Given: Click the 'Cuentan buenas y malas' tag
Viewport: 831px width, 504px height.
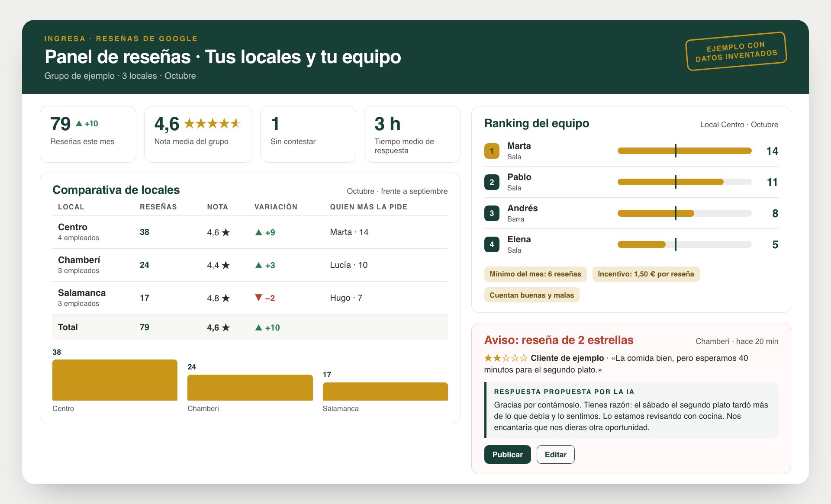Looking at the screenshot, I should tap(531, 295).
